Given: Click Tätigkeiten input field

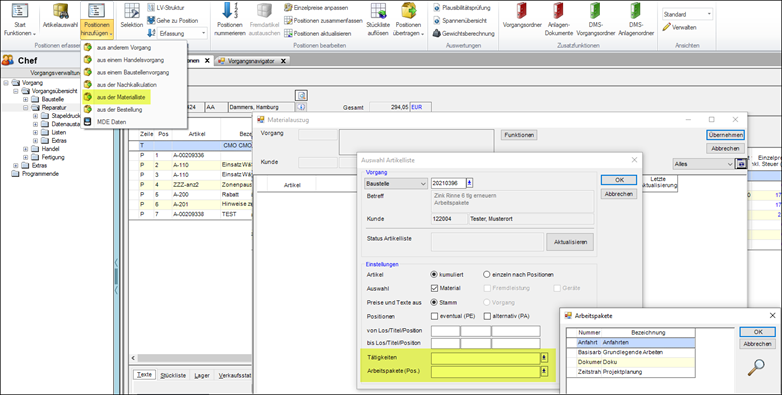Looking at the screenshot, I should tap(486, 358).
